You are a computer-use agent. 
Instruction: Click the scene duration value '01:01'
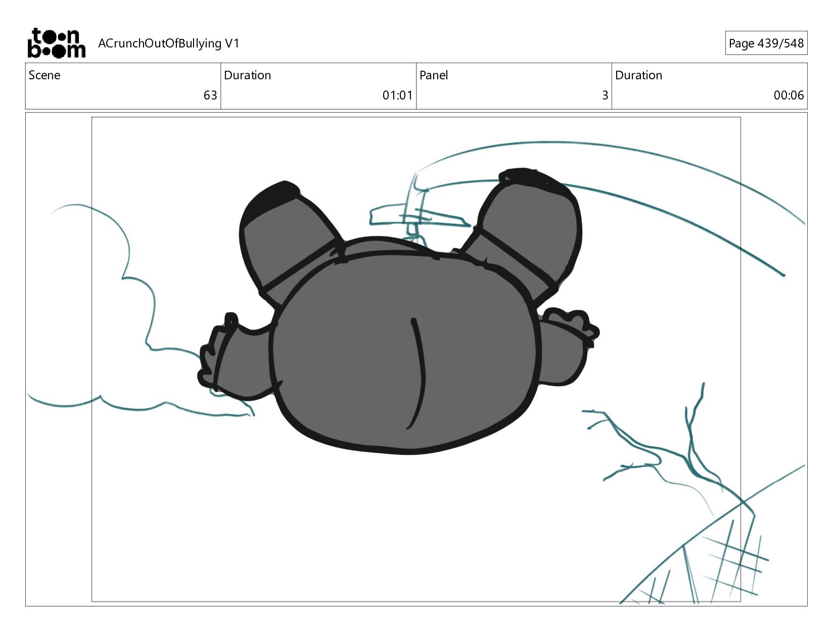(397, 95)
